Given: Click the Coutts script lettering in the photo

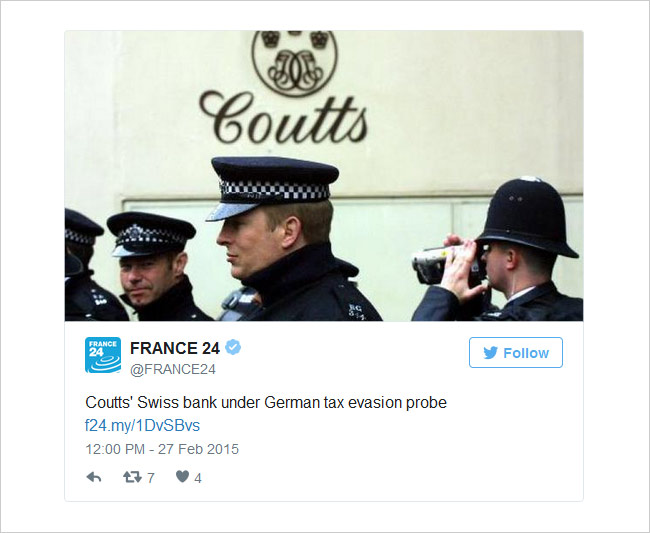Looking at the screenshot, I should [x=284, y=117].
